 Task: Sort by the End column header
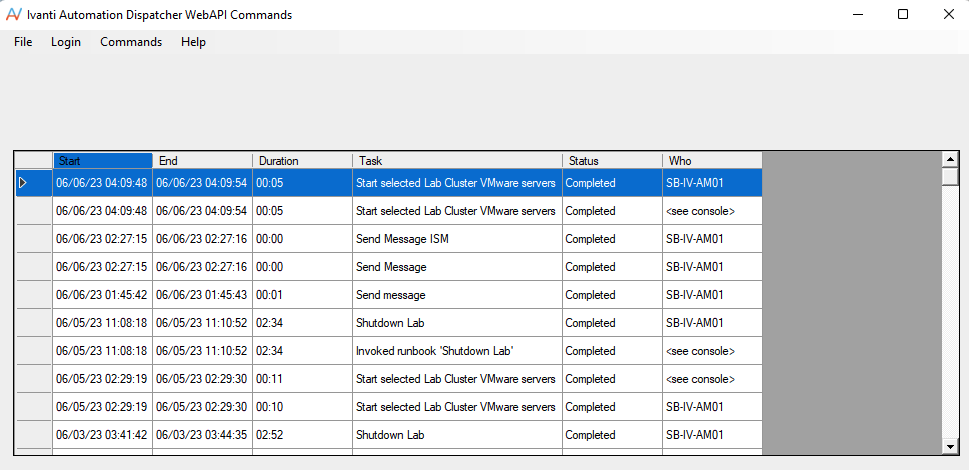coord(203,161)
